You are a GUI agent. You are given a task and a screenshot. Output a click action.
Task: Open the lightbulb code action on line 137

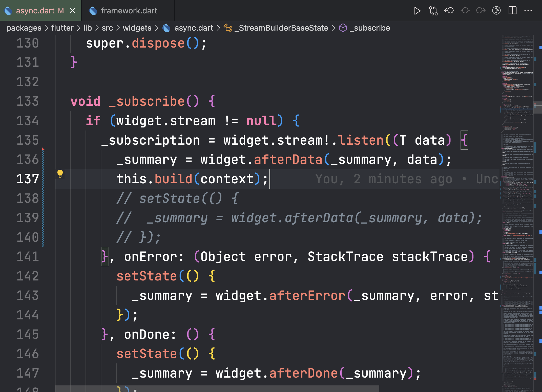click(60, 174)
